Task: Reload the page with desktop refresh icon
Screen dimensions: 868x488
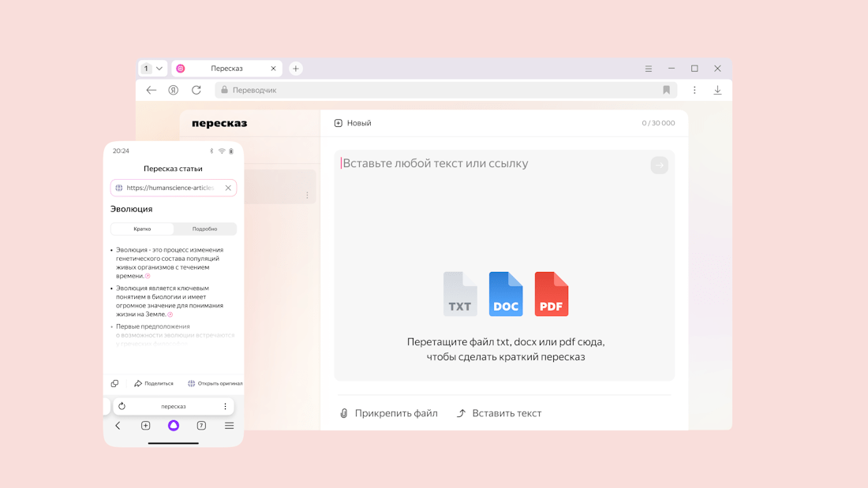Action: [x=196, y=90]
